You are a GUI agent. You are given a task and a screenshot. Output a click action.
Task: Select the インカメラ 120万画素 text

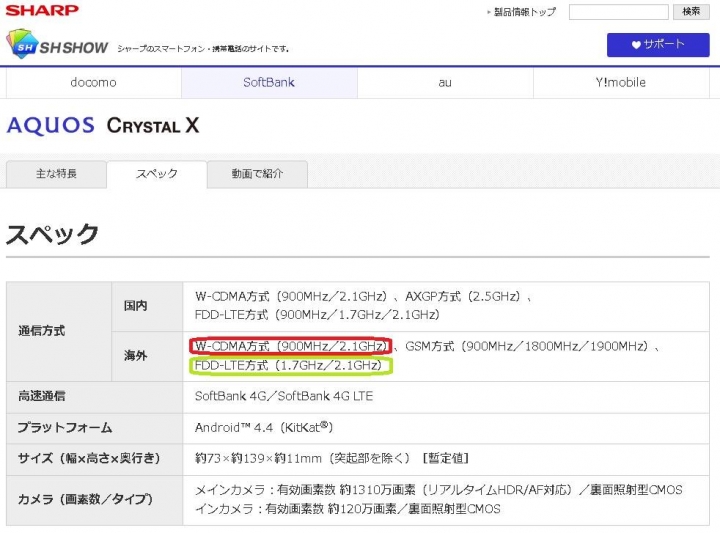tap(348, 509)
